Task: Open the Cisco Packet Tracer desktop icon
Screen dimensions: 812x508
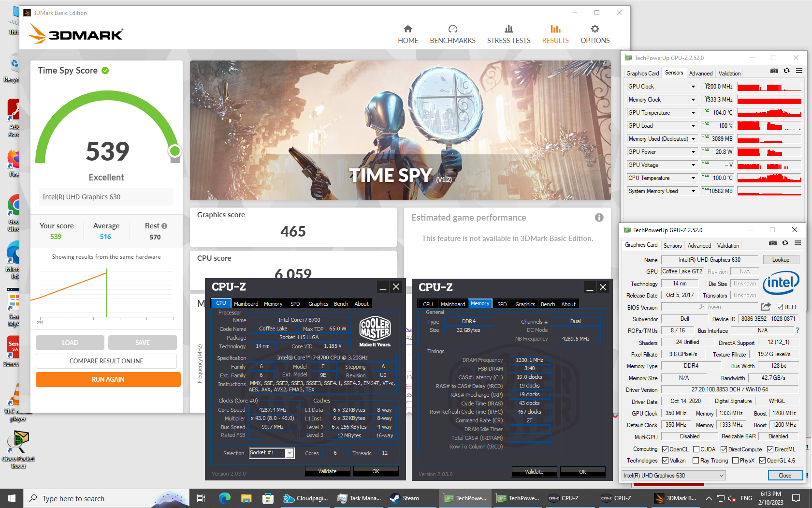Action: coord(18,450)
